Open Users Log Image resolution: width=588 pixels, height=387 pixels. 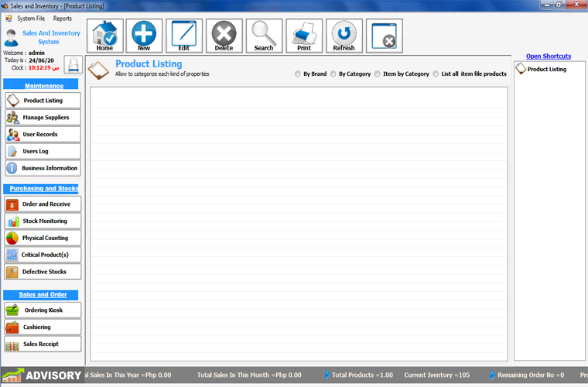(43, 151)
